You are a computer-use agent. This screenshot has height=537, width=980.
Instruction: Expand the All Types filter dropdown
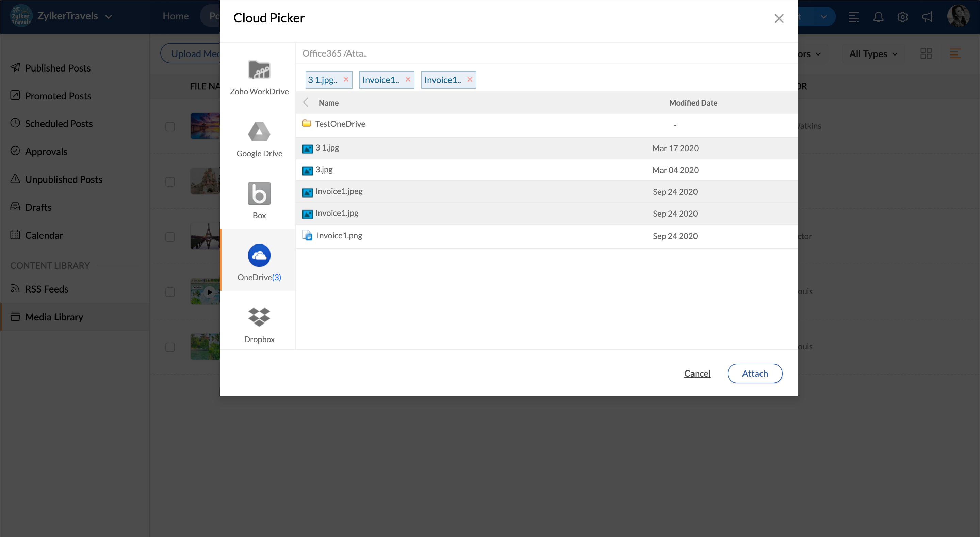pos(873,54)
